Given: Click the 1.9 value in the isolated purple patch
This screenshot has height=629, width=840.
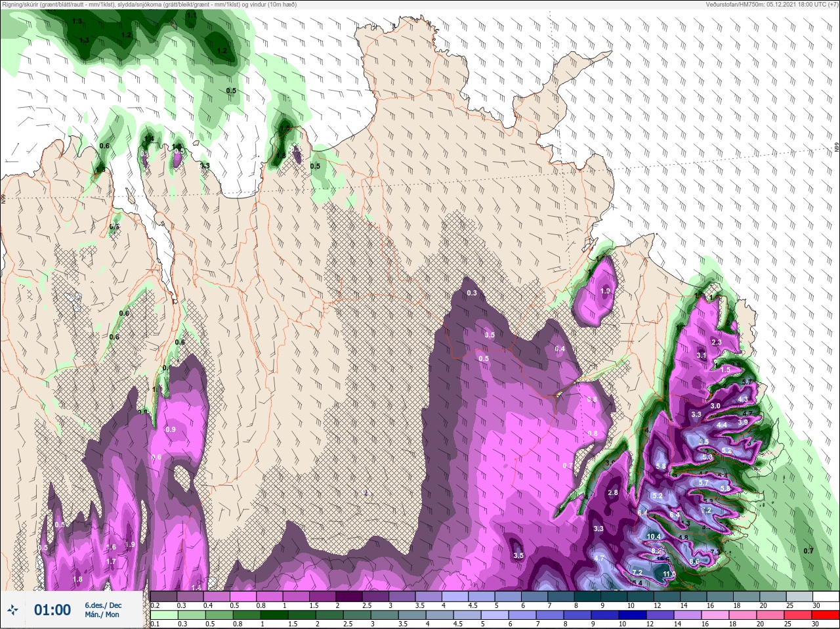Looking at the screenshot, I should [x=606, y=291].
